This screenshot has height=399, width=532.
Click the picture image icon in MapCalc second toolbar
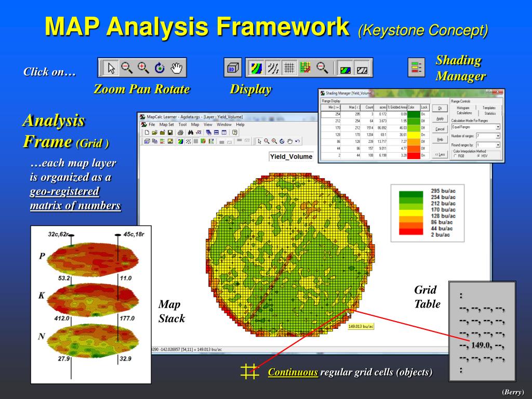(170, 141)
